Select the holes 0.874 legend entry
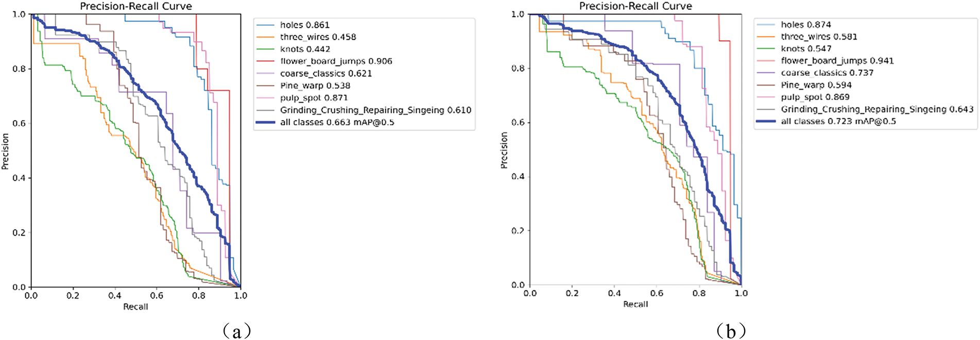The height and width of the screenshot is (340, 980). tap(805, 24)
